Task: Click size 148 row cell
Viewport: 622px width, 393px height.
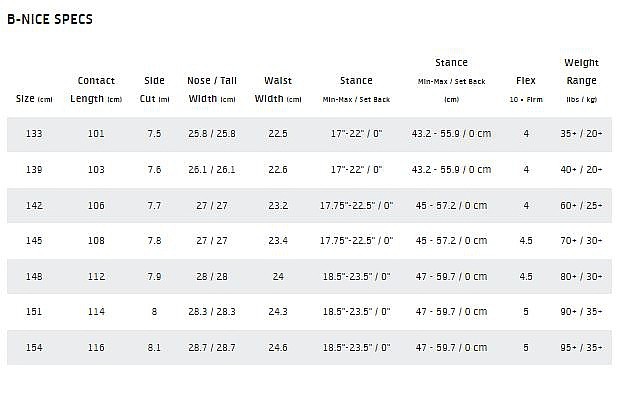Action: pyautogui.click(x=34, y=276)
